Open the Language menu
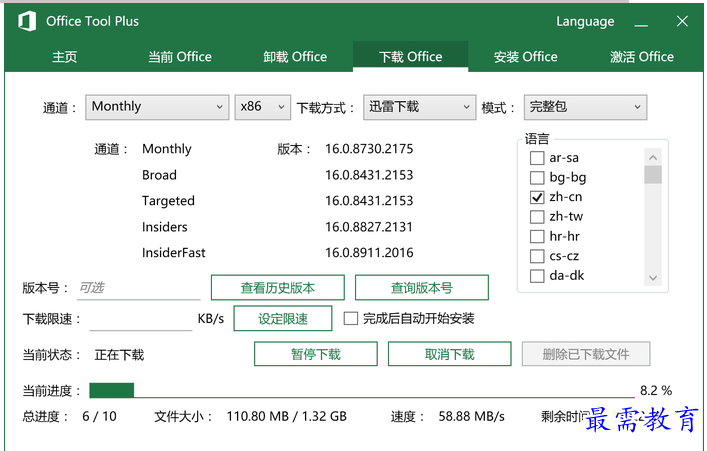This screenshot has height=451, width=707. [x=585, y=22]
